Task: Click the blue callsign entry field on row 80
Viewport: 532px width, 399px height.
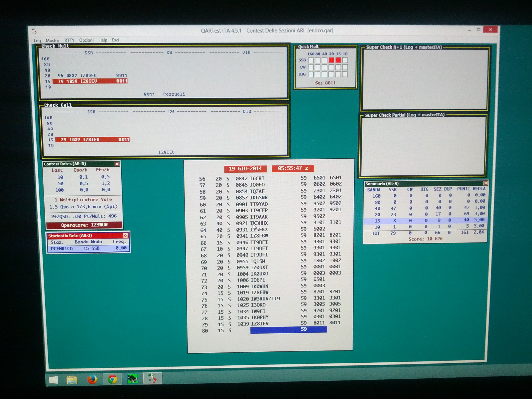Action: [289, 329]
